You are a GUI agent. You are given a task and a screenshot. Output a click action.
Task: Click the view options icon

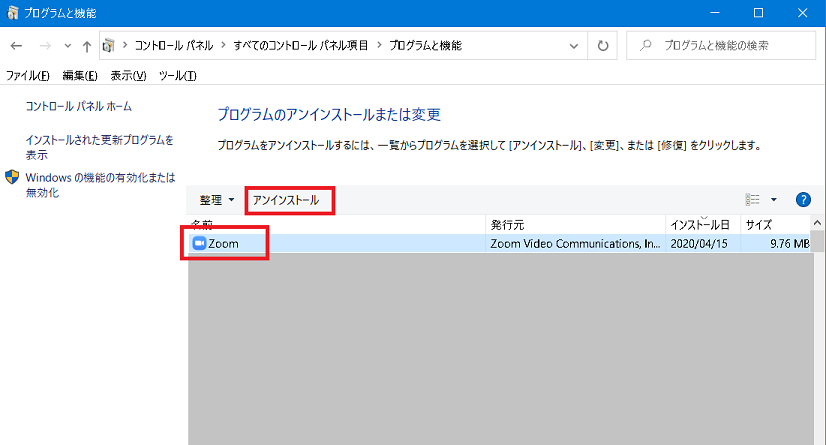coord(753,200)
